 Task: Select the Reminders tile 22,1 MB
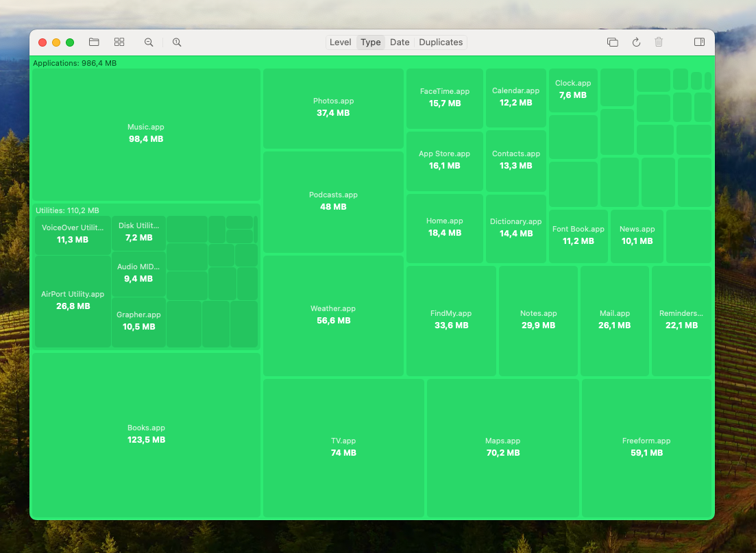(682, 321)
